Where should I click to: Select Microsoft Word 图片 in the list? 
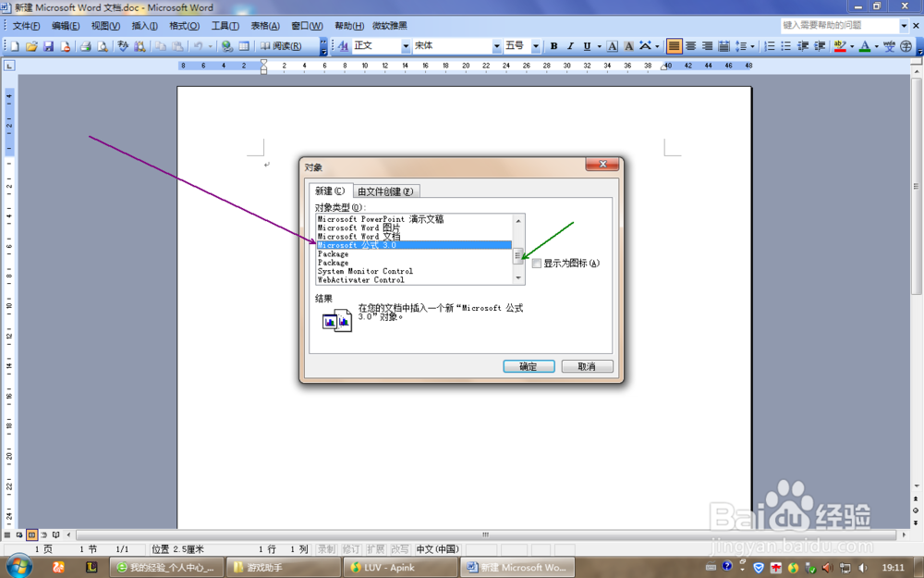point(414,228)
